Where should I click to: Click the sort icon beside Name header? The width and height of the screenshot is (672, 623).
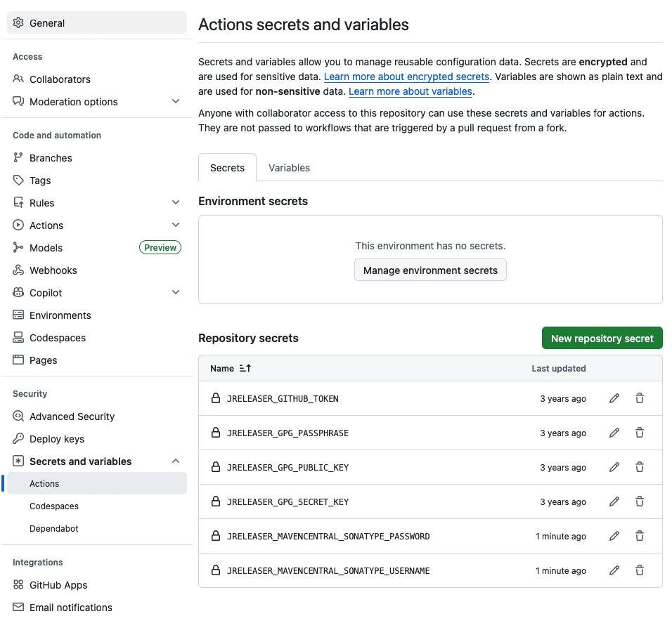pos(245,368)
